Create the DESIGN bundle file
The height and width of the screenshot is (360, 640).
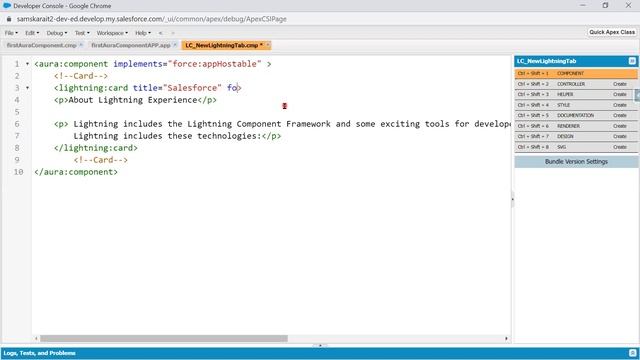point(620,136)
